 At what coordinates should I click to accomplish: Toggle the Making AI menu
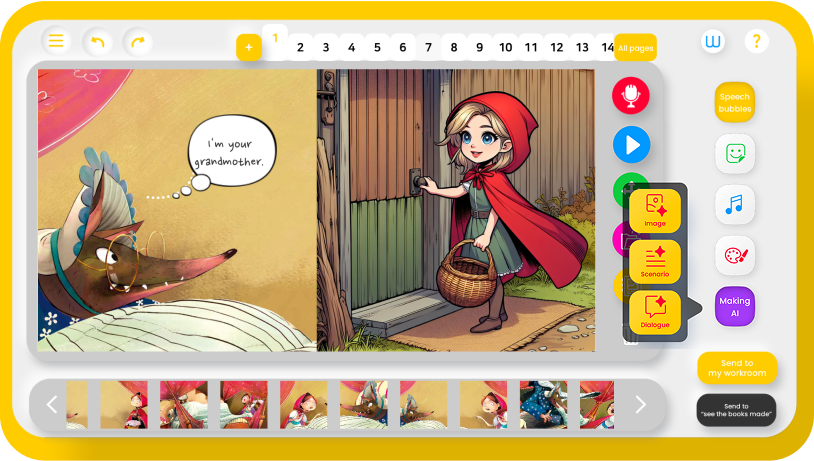[x=735, y=307]
